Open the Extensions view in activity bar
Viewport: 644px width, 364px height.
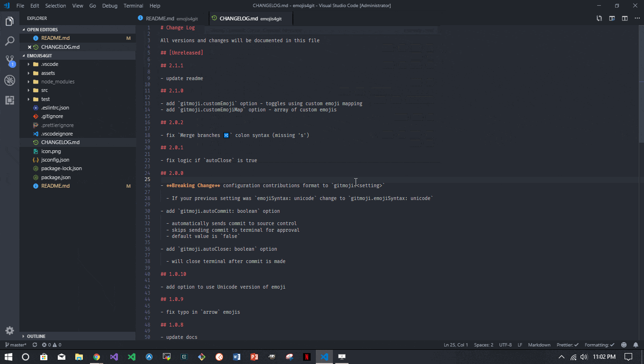coord(9,100)
